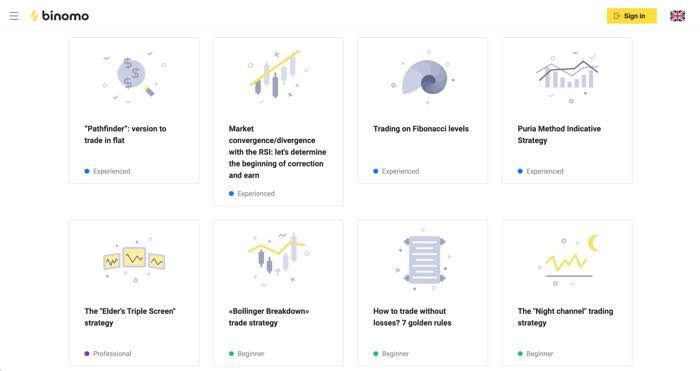Click the moon Night channel icon
The width and height of the screenshot is (700, 371).
pos(567,260)
